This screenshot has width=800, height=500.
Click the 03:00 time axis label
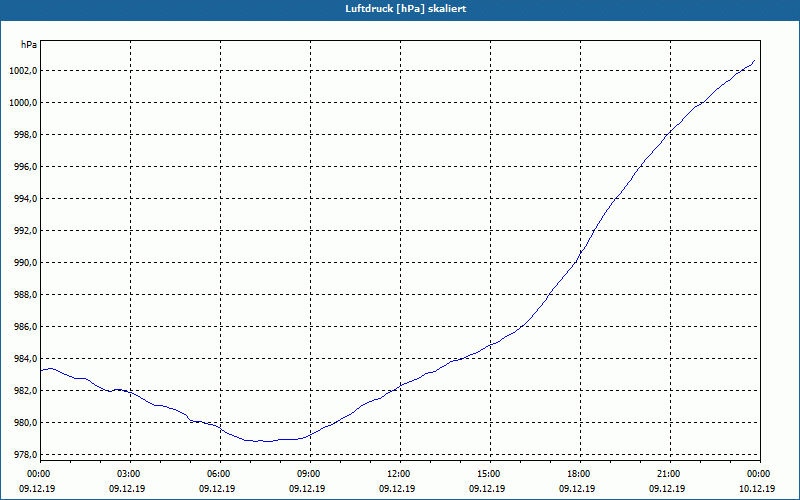tap(131, 474)
